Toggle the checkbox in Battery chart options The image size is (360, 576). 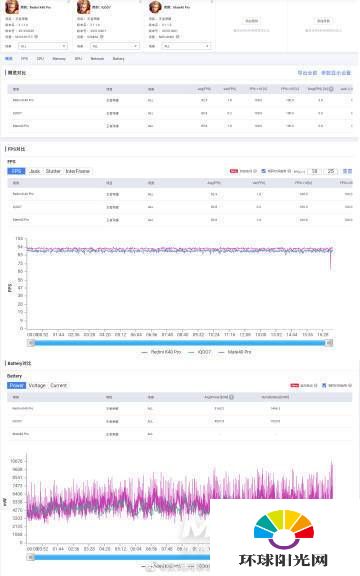324,385
